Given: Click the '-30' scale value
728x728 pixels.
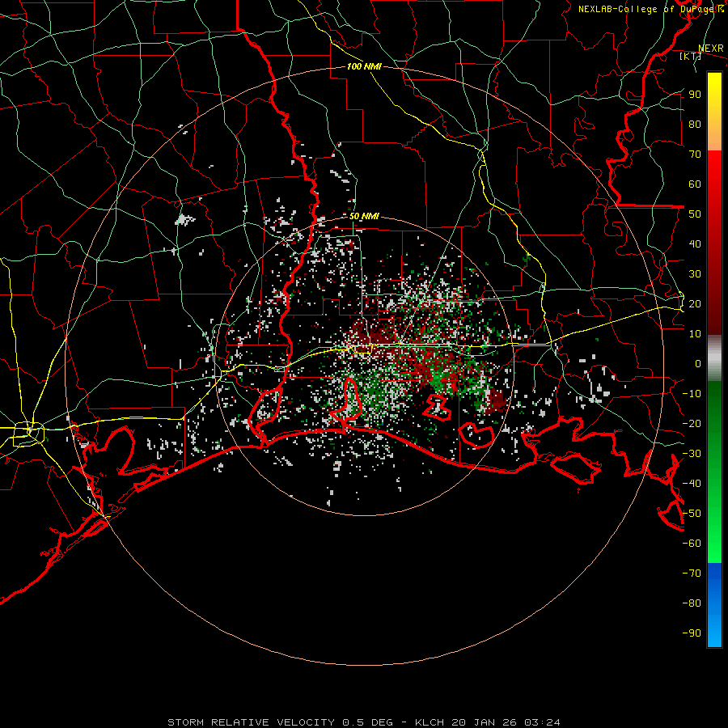Looking at the screenshot, I should coord(692,454).
